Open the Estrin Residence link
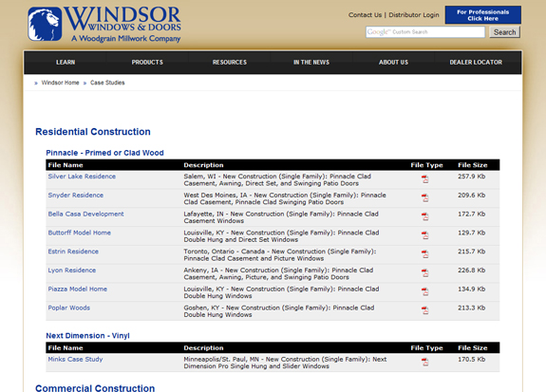The image size is (546, 392). coord(73,252)
